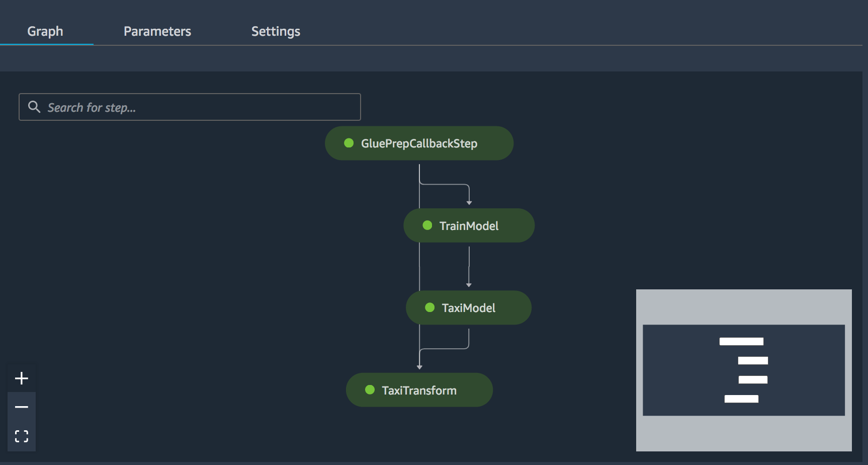Switch to the Graph tab
This screenshot has height=465, width=868.
coord(45,31)
